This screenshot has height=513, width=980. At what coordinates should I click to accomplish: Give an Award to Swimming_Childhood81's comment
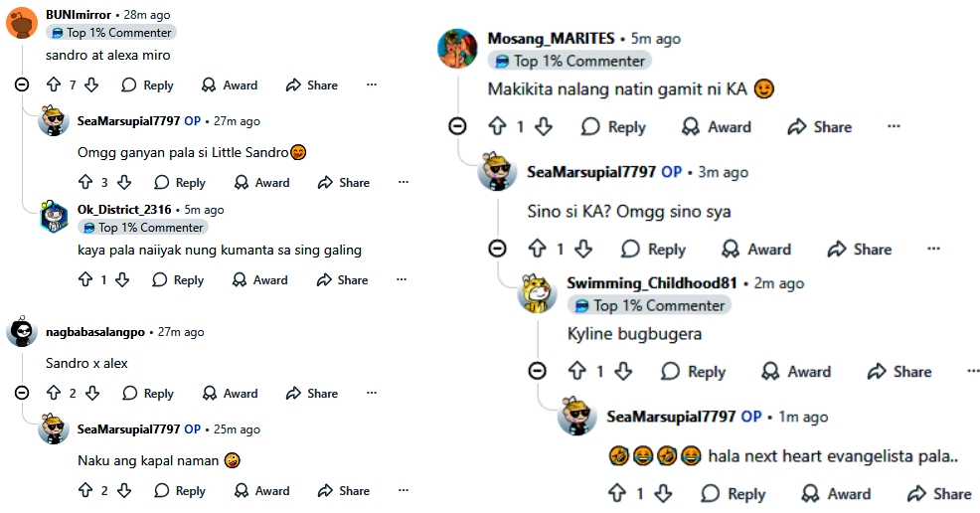tap(795, 372)
